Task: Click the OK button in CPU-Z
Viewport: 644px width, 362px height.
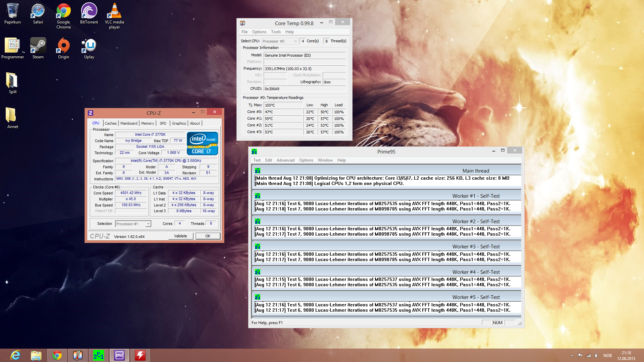Action: point(208,236)
